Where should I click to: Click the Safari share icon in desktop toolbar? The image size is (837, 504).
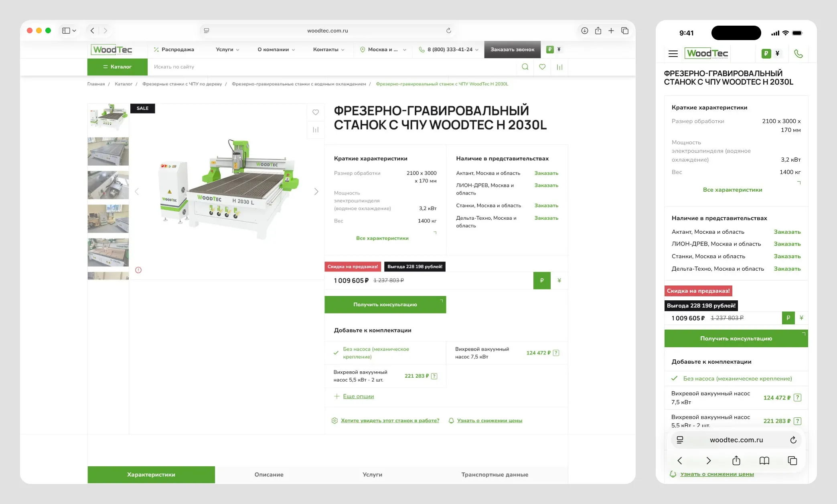click(x=598, y=30)
